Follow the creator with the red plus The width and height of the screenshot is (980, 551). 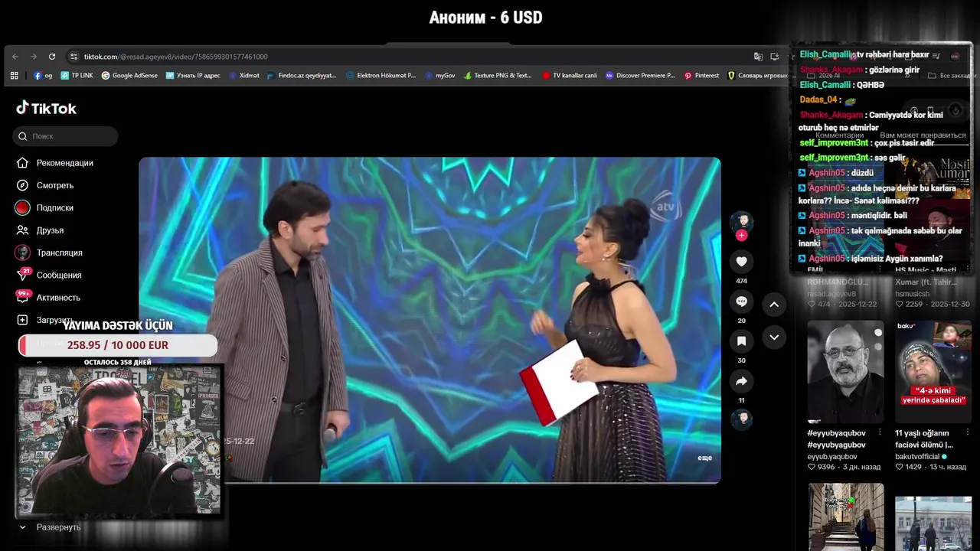click(x=741, y=236)
